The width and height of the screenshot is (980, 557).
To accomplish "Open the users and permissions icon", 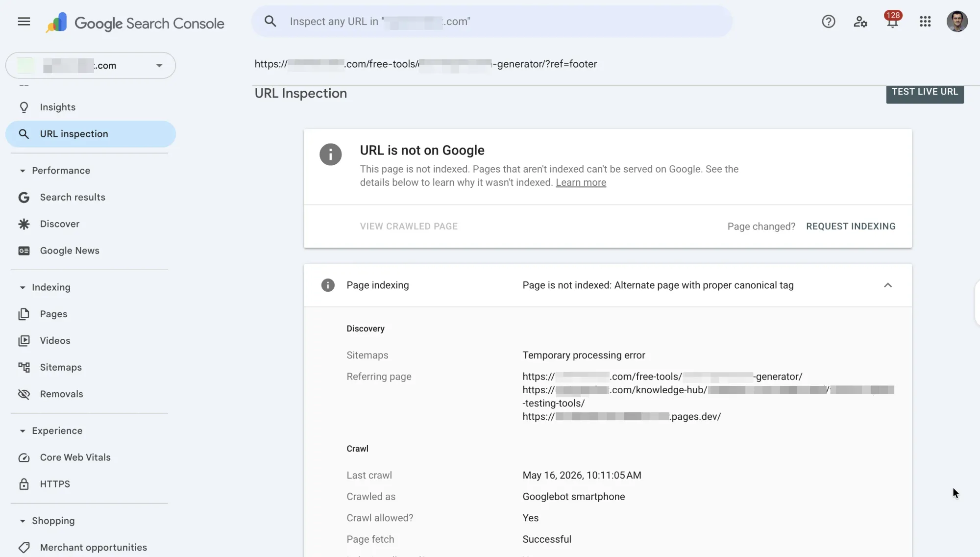I will click(860, 22).
